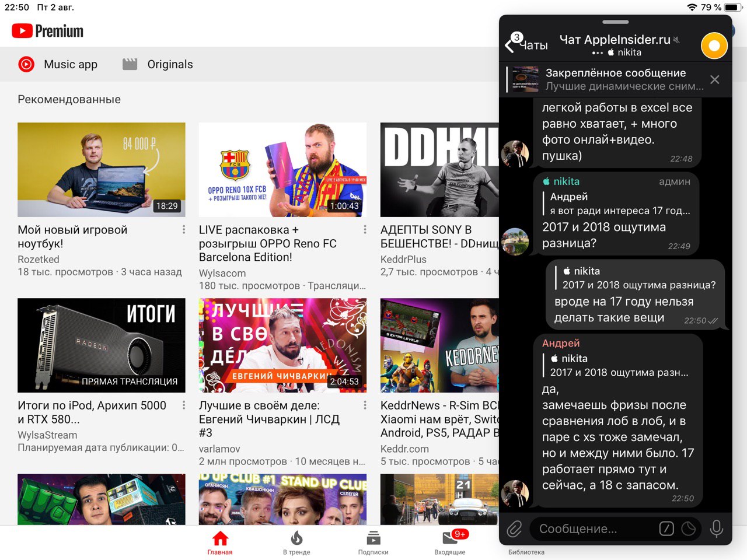Open the orange chat avatar in Telegram header
The image size is (747, 560).
[714, 45]
